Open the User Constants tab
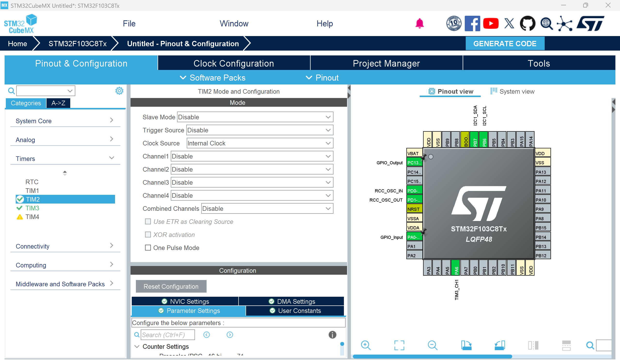This screenshot has height=364, width=620. 295,311
